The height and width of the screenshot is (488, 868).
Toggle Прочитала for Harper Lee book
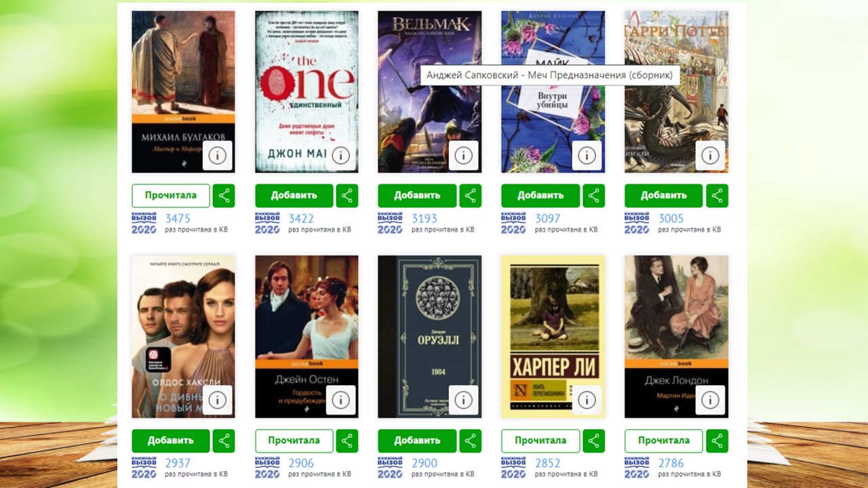point(540,441)
